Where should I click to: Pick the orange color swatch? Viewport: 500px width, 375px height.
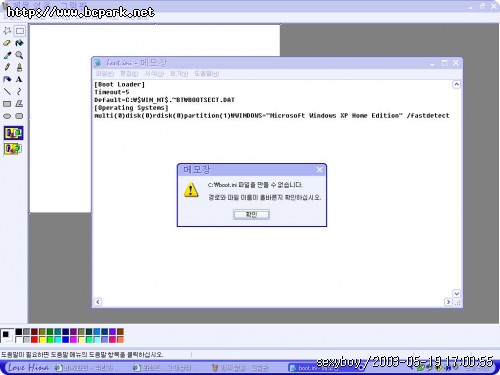120,340
